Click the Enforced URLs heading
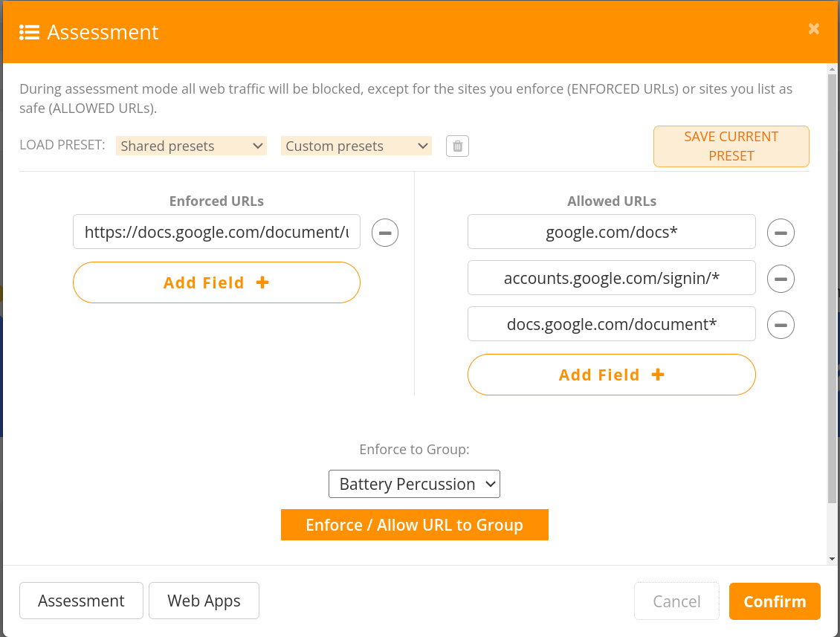 pos(216,201)
